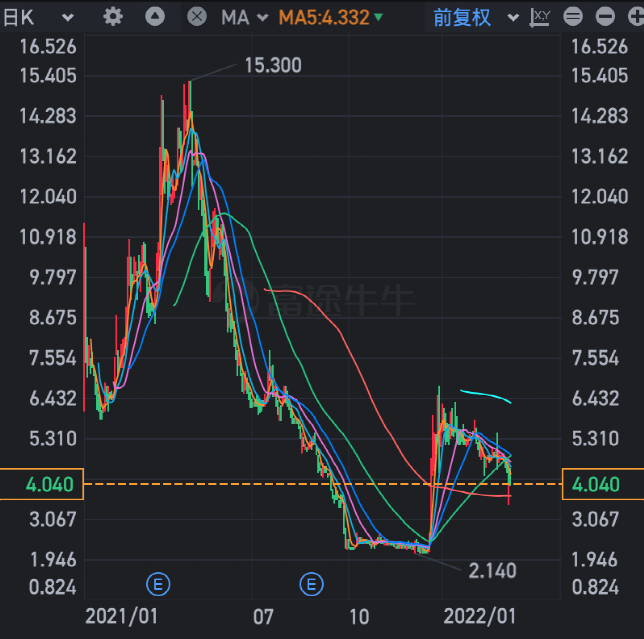Open the 日K period dropdown

point(40,17)
